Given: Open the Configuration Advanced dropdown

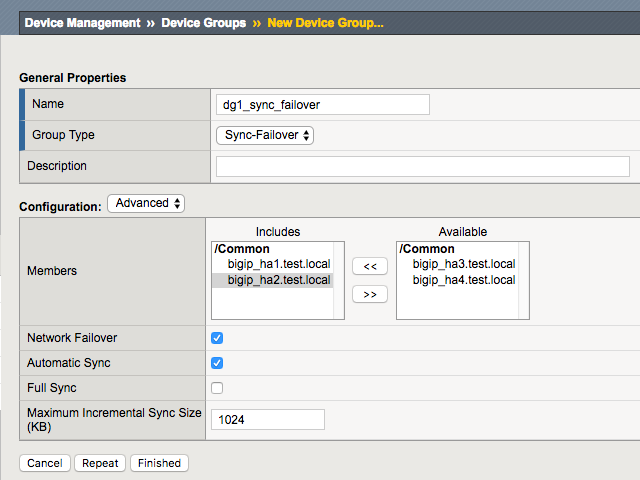Looking at the screenshot, I should pos(146,203).
